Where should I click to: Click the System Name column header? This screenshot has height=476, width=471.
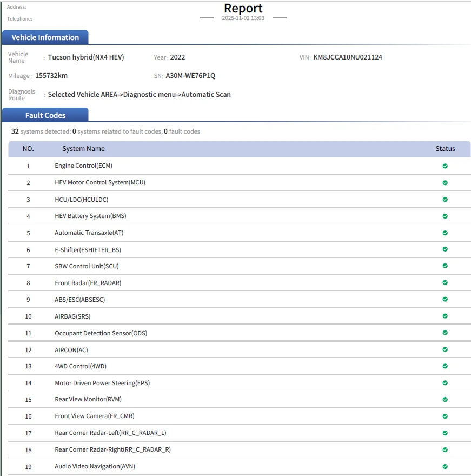click(83, 149)
